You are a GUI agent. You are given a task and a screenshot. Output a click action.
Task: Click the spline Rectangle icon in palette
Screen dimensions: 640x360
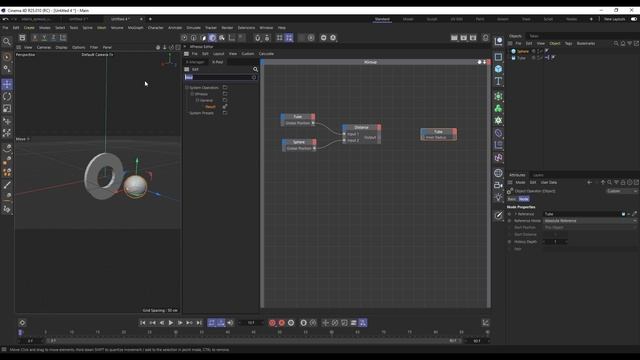pyautogui.click(x=498, y=57)
